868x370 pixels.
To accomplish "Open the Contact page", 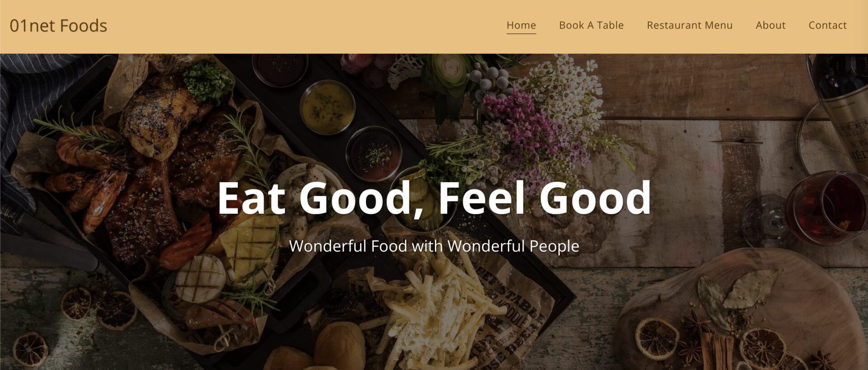I will [x=827, y=25].
